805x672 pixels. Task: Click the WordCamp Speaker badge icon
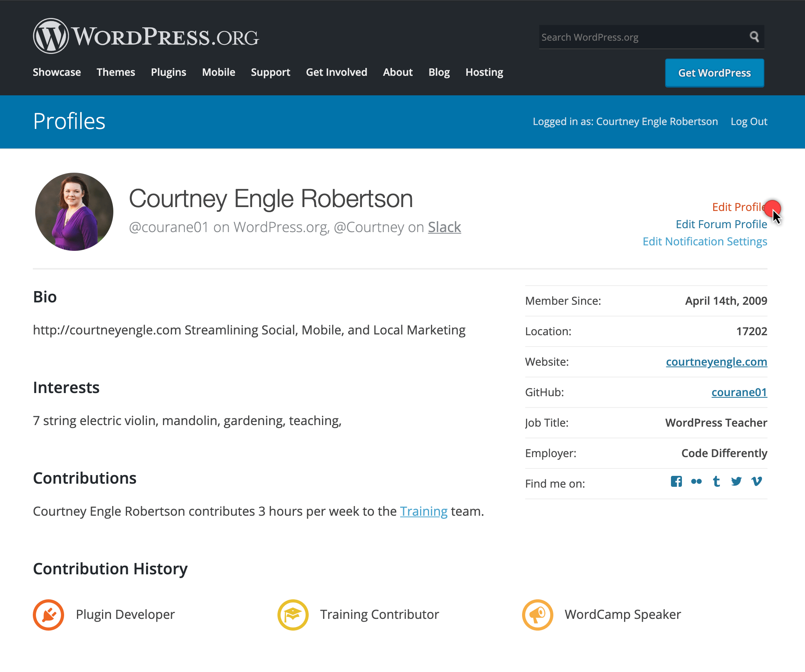pos(538,615)
